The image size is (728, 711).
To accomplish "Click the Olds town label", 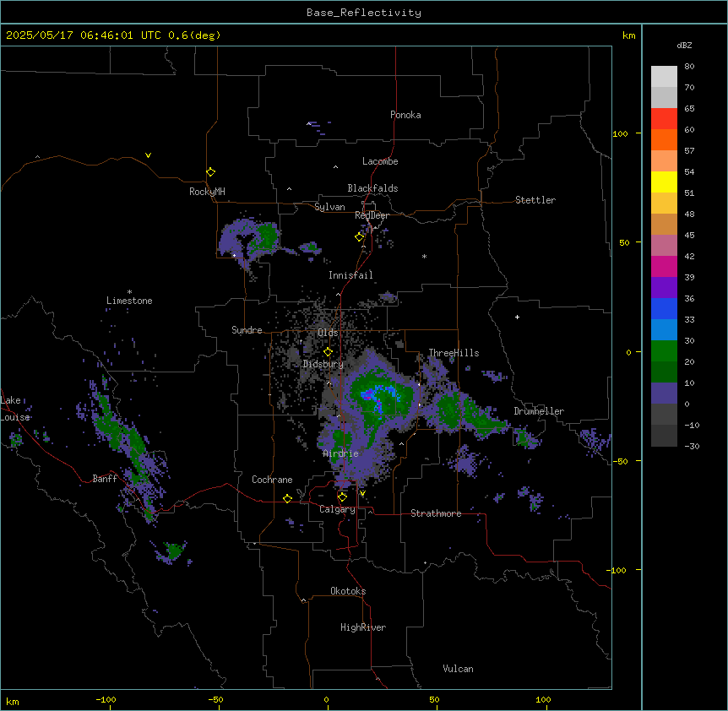I will click(328, 333).
